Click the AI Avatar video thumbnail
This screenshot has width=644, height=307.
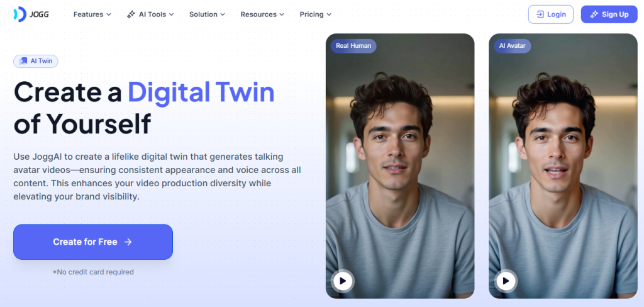(x=563, y=166)
